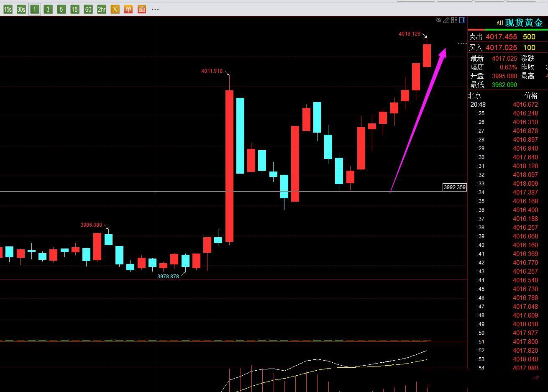Click the 现货黄金 instrument title

click(524, 23)
